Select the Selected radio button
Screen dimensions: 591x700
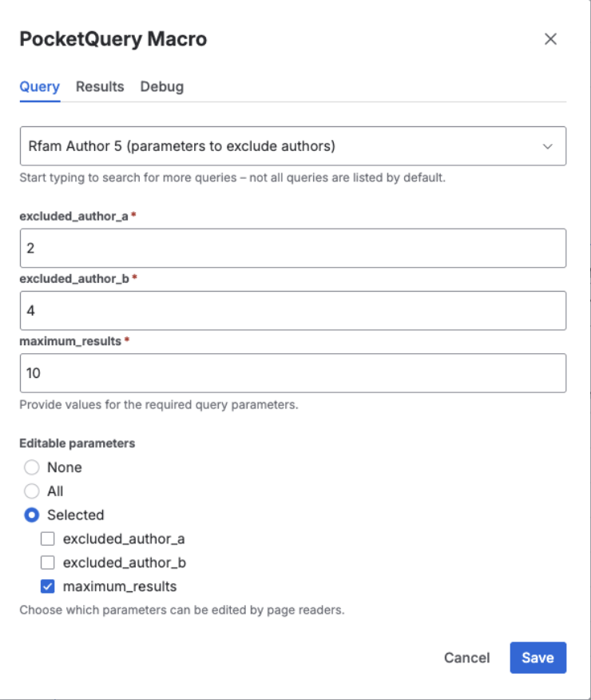click(x=30, y=515)
